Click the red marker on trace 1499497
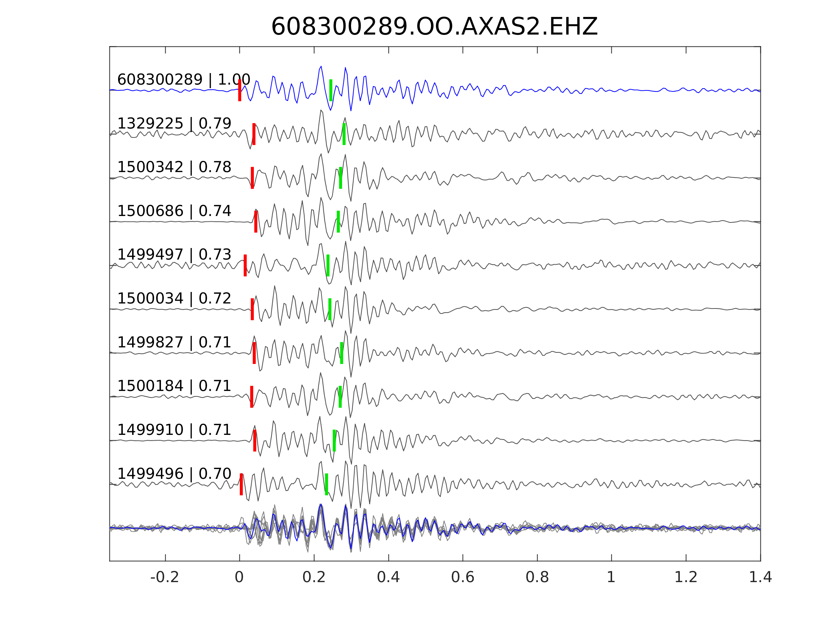This screenshot has height=630, width=840. 245,265
